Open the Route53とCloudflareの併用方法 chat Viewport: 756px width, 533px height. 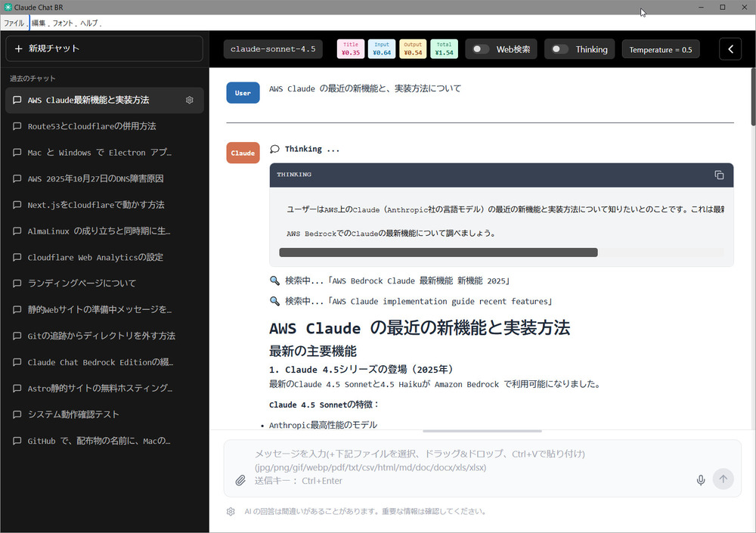[92, 126]
